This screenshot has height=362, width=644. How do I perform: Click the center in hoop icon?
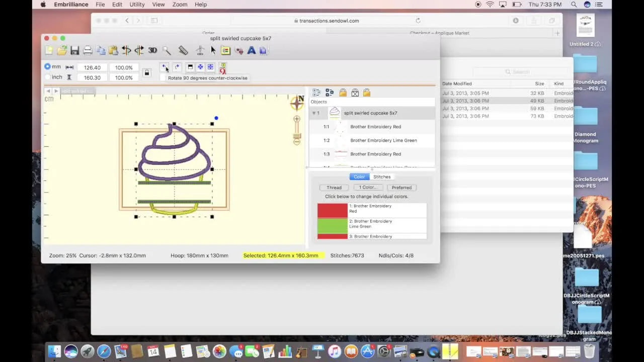pyautogui.click(x=200, y=67)
